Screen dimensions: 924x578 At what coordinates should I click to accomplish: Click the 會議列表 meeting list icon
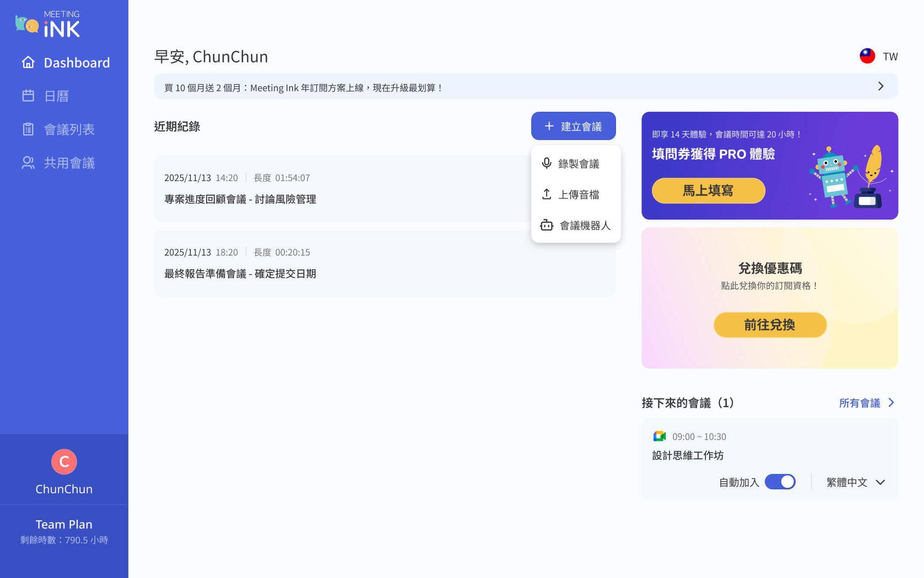(28, 129)
